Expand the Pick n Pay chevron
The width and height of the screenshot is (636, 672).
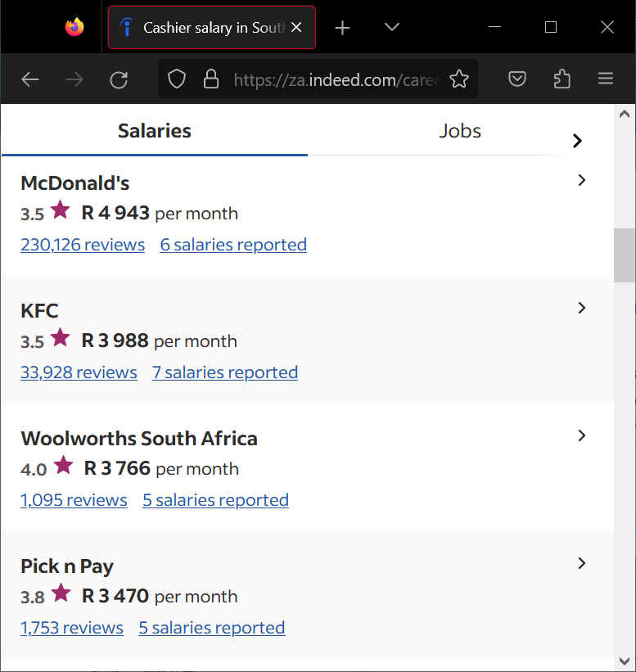coord(582,563)
